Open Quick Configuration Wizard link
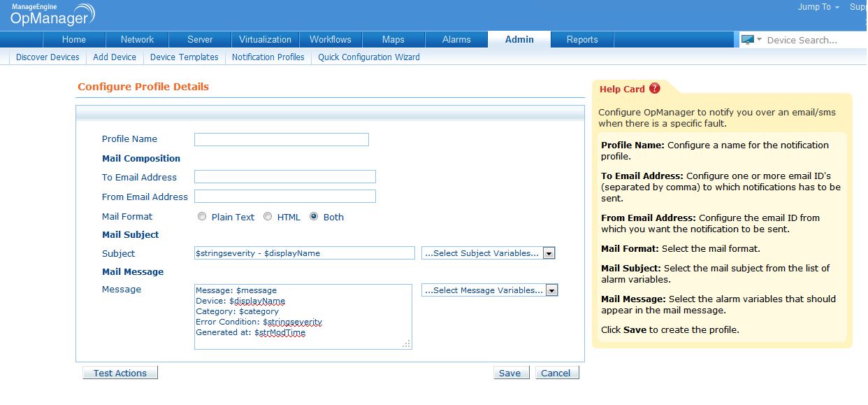This screenshot has height=405, width=868. click(369, 57)
